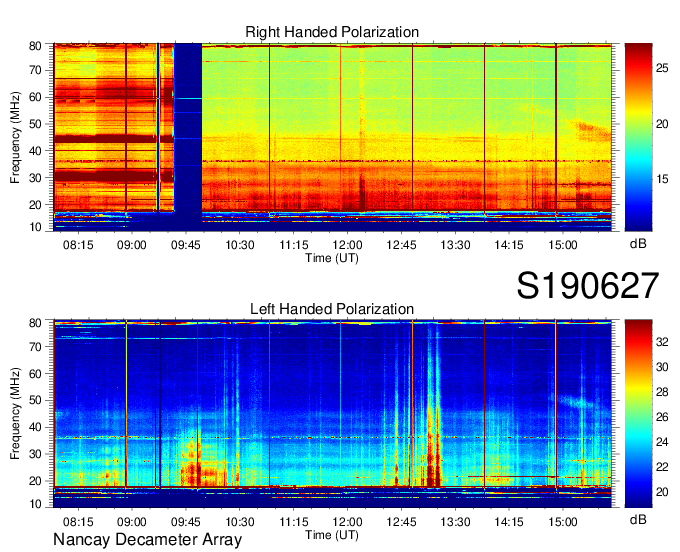
Task: Click the 10 MHz tick on the bottom plot
Action: 35,504
